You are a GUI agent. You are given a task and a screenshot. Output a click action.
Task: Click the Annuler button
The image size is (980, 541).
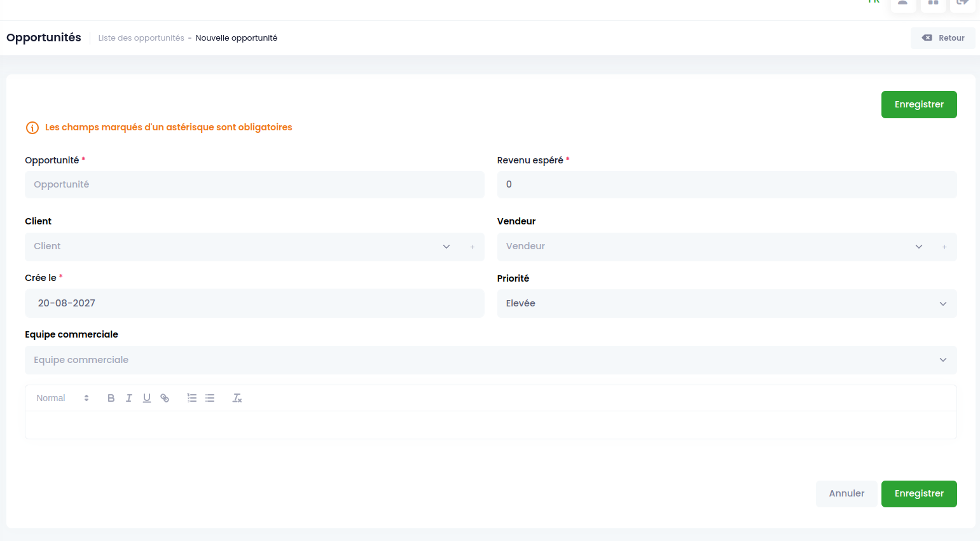pos(846,494)
